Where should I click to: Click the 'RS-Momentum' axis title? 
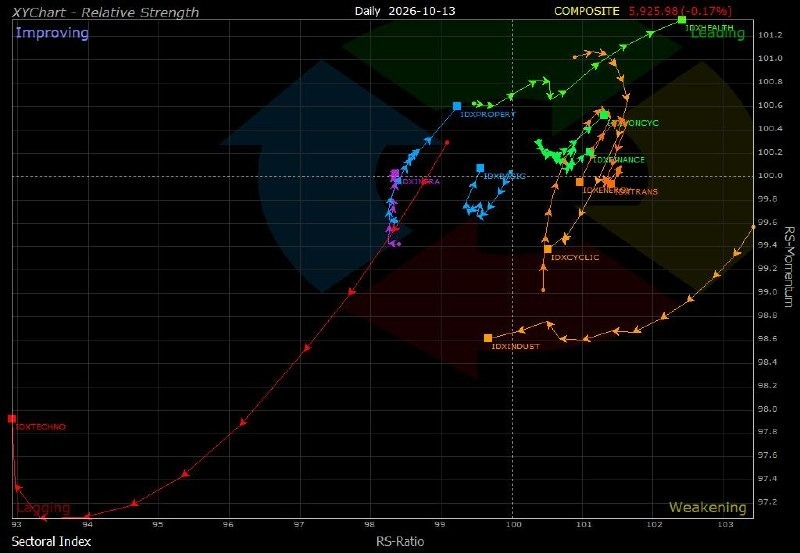(789, 267)
